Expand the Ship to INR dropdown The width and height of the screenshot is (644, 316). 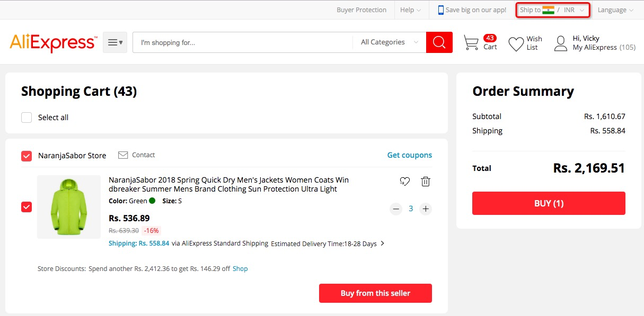pos(553,10)
